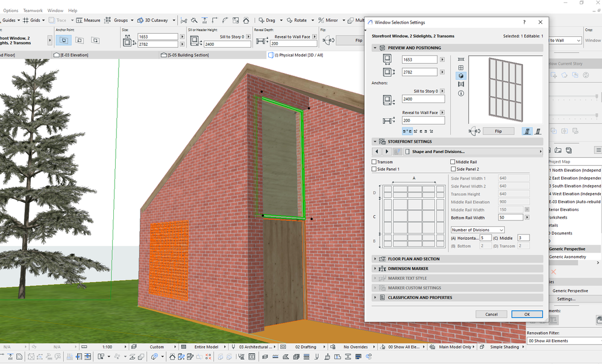The width and height of the screenshot is (602, 364).
Task: Click the Measure tool in toolbar
Action: point(88,20)
